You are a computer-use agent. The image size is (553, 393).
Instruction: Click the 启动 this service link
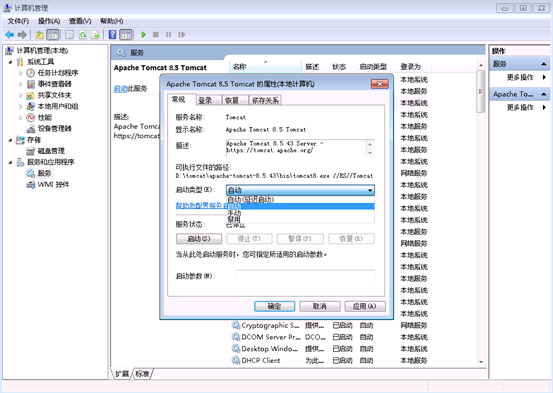(x=120, y=89)
